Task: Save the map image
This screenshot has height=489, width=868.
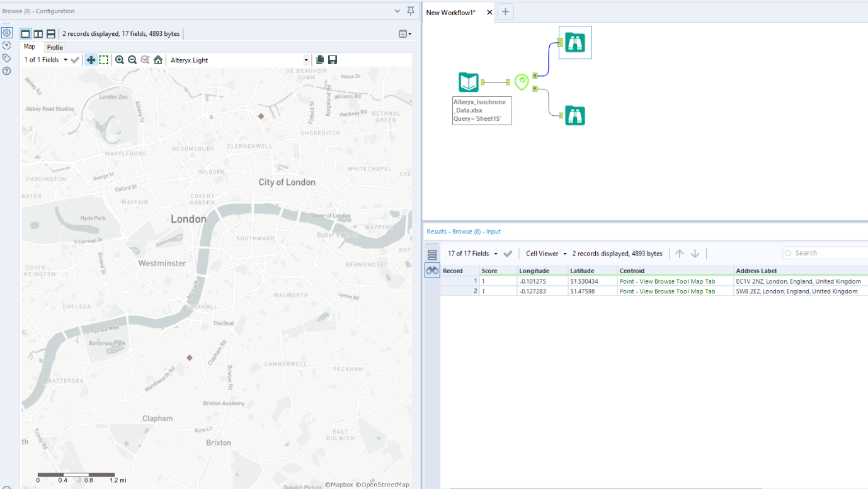Action: coord(333,59)
